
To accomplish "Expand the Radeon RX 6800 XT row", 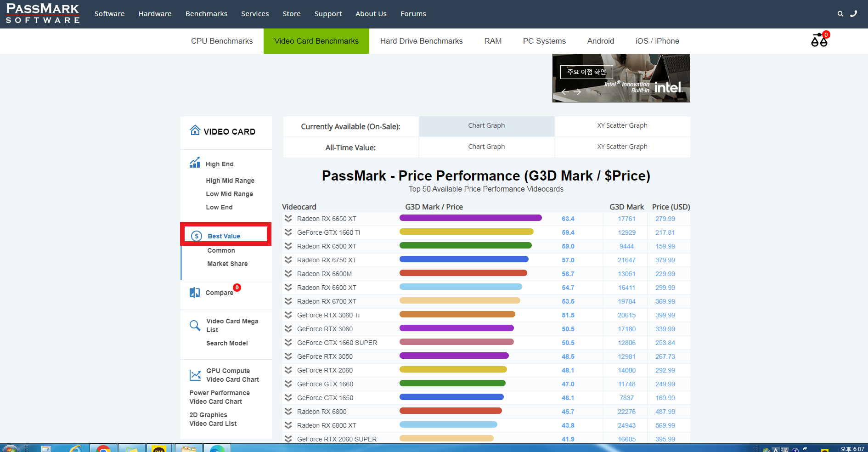I will tap(288, 425).
